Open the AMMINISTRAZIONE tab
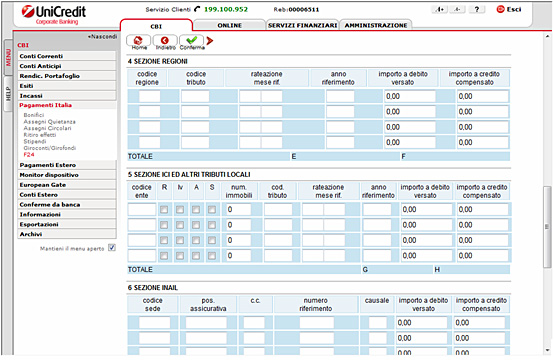The width and height of the screenshot is (554, 360). coord(376,25)
